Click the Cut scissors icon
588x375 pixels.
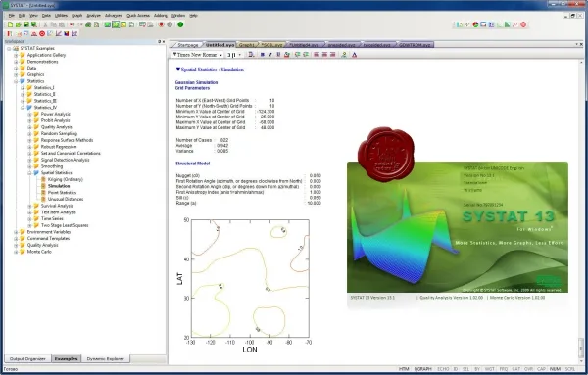pos(45,24)
